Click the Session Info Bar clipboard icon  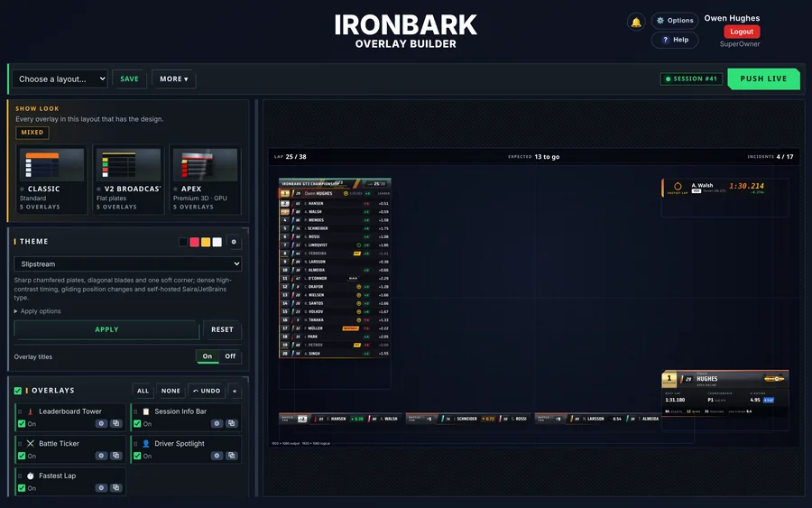[x=146, y=411]
